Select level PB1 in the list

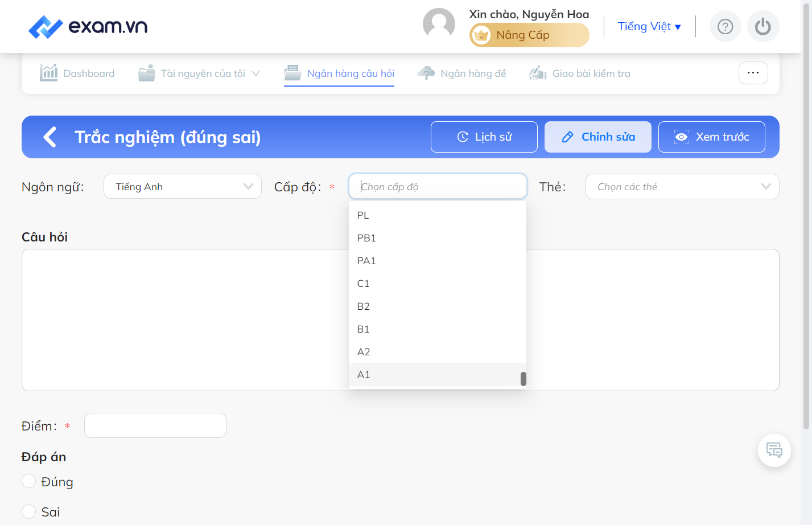coord(437,238)
